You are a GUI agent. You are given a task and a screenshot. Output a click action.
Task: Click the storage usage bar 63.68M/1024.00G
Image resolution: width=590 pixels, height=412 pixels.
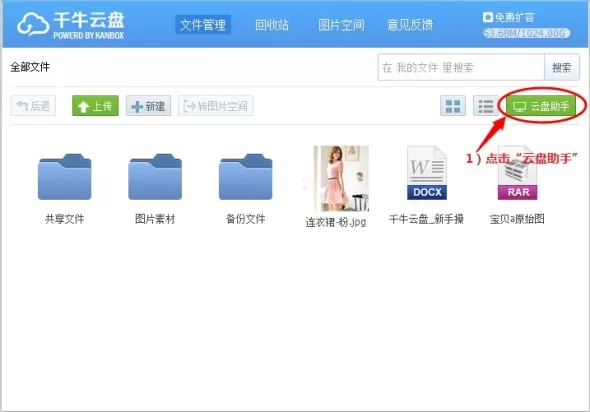coord(526,33)
